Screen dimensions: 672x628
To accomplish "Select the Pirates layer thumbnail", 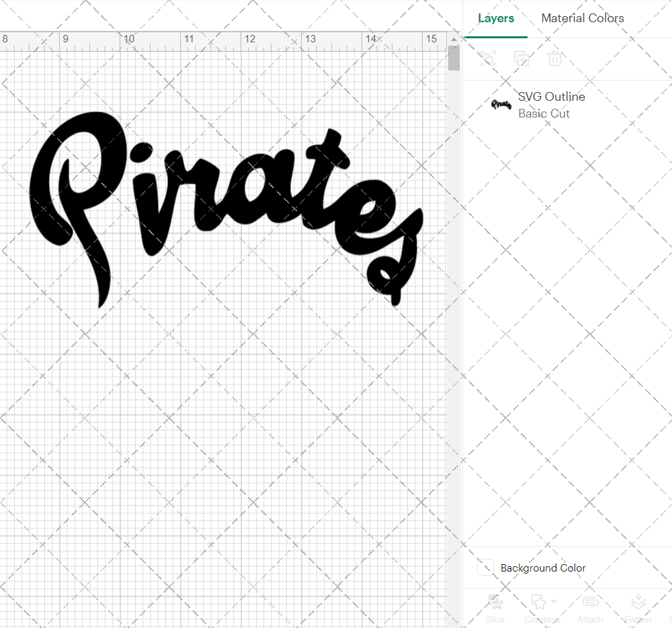I will pyautogui.click(x=501, y=105).
